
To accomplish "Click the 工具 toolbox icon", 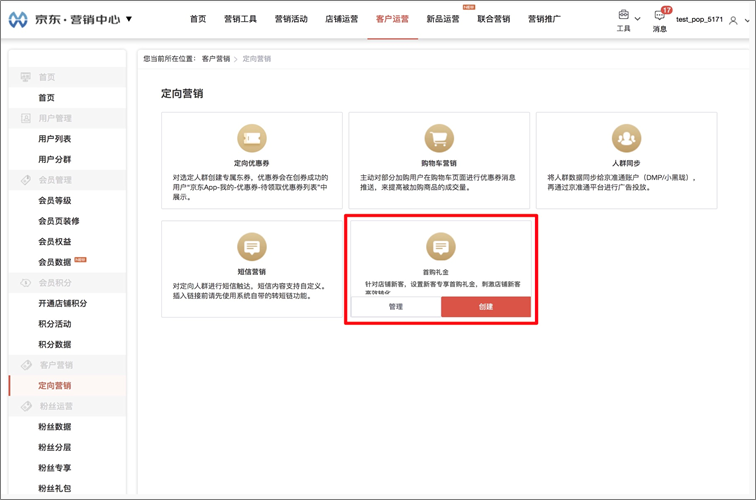I will (x=623, y=14).
